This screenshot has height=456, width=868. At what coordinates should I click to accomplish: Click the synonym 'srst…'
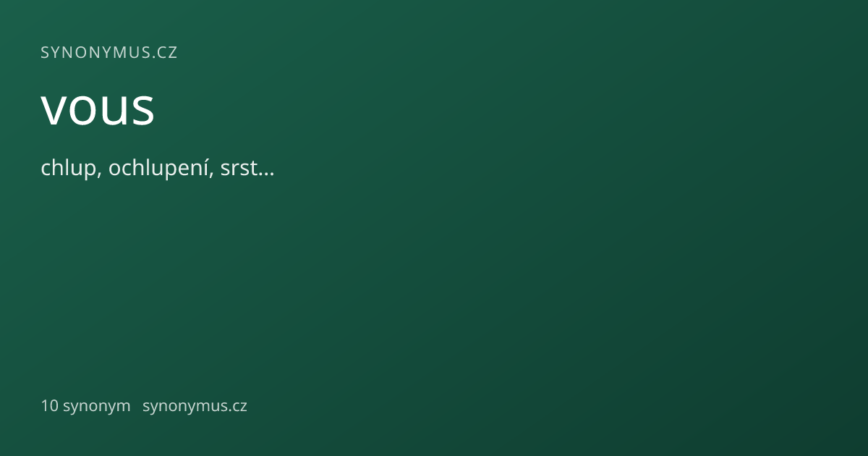click(246, 169)
